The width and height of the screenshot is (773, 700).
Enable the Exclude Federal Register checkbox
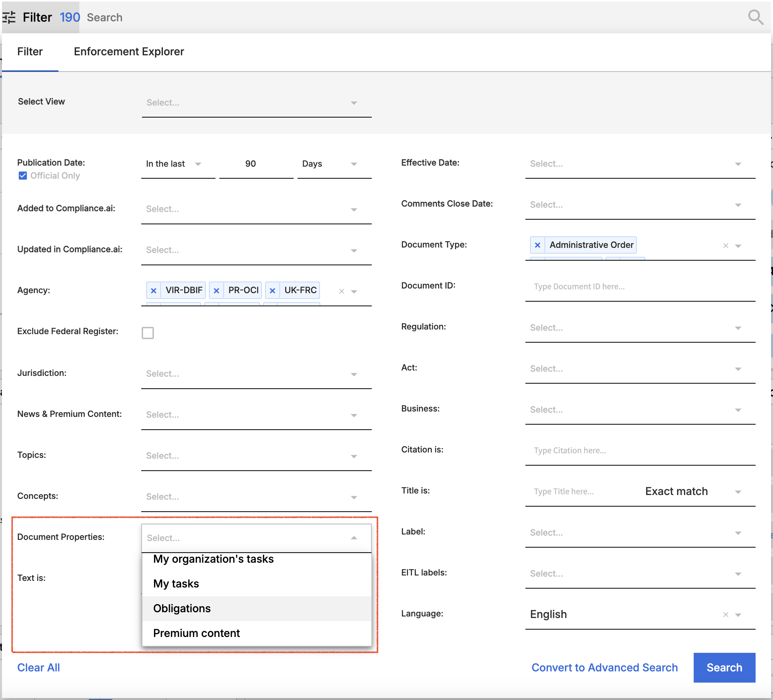click(x=148, y=333)
